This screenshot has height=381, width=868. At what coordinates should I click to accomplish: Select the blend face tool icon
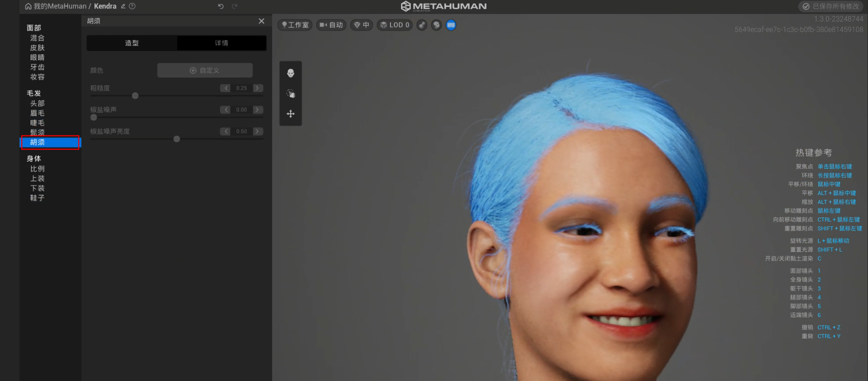290,73
